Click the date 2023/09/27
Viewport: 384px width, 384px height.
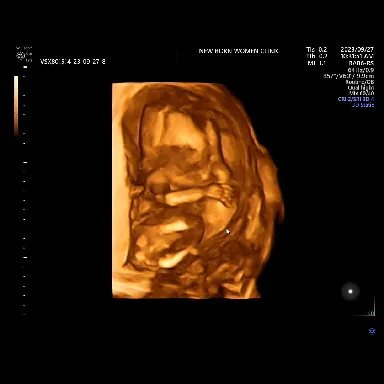pos(357,49)
